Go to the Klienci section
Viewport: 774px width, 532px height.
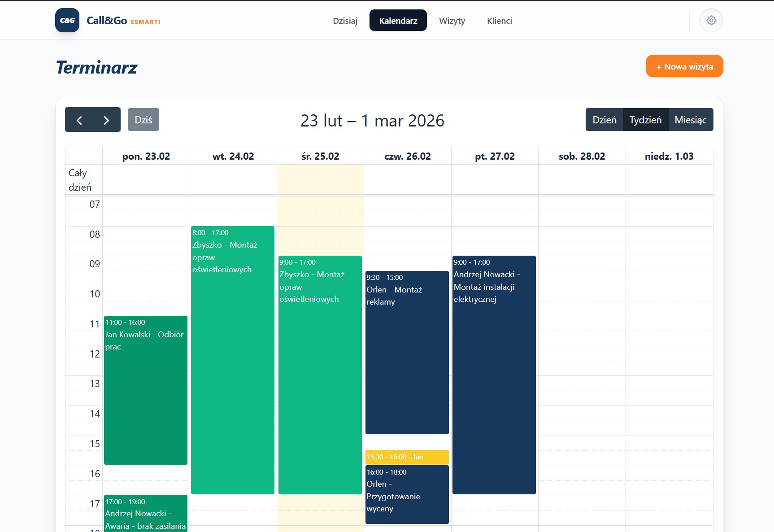point(499,21)
